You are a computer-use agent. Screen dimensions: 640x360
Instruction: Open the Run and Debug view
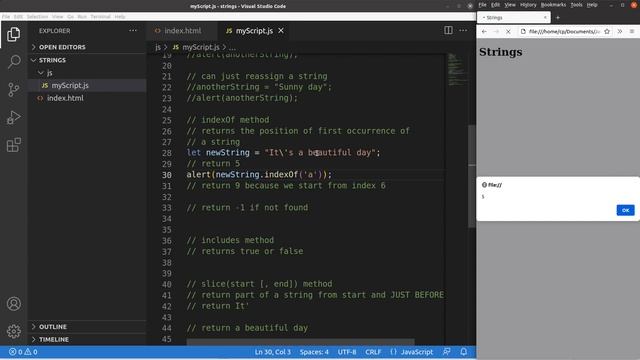[x=13, y=117]
